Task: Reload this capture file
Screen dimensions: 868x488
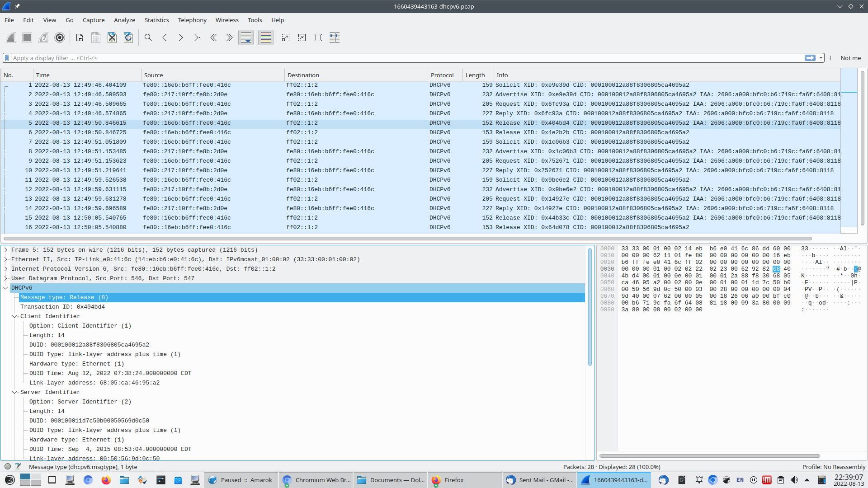Action: pyautogui.click(x=128, y=38)
